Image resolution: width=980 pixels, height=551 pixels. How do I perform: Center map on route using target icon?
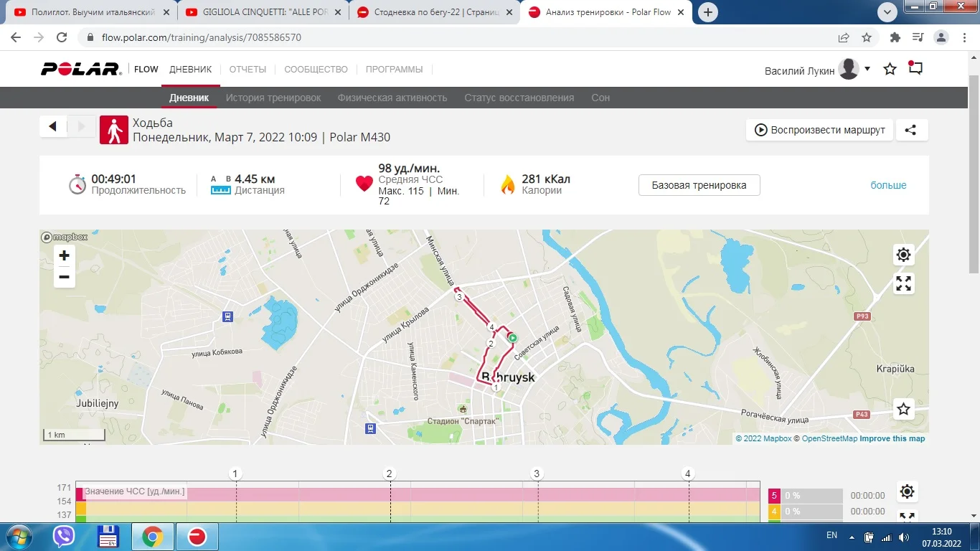click(903, 255)
